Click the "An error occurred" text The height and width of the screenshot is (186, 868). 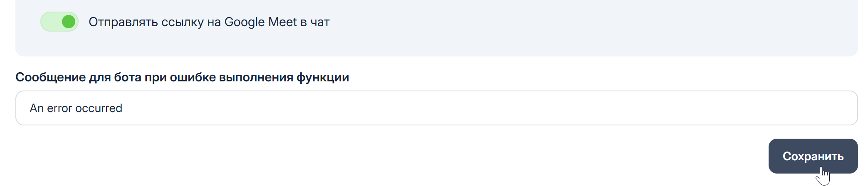tap(76, 108)
